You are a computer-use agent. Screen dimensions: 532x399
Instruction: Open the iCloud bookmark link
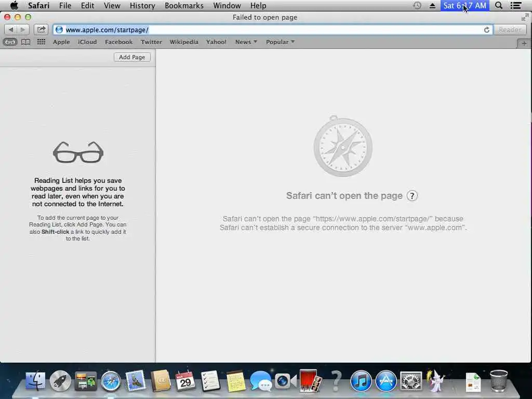coord(87,42)
